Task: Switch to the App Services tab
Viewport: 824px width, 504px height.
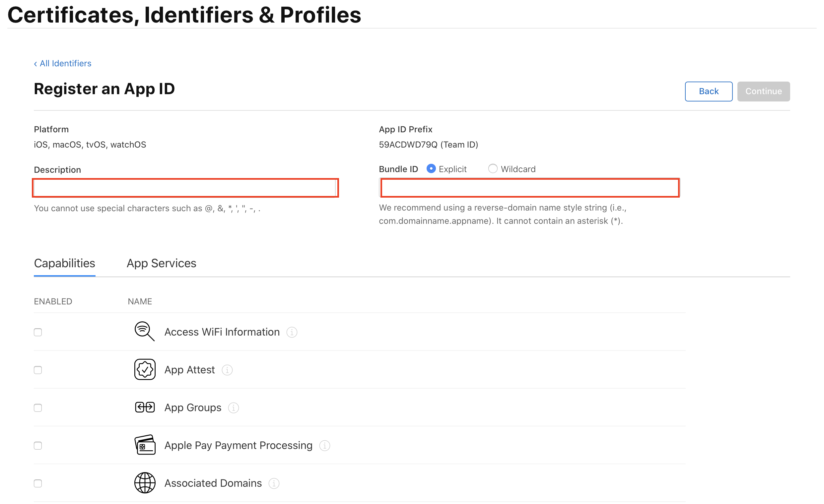Action: (x=161, y=263)
